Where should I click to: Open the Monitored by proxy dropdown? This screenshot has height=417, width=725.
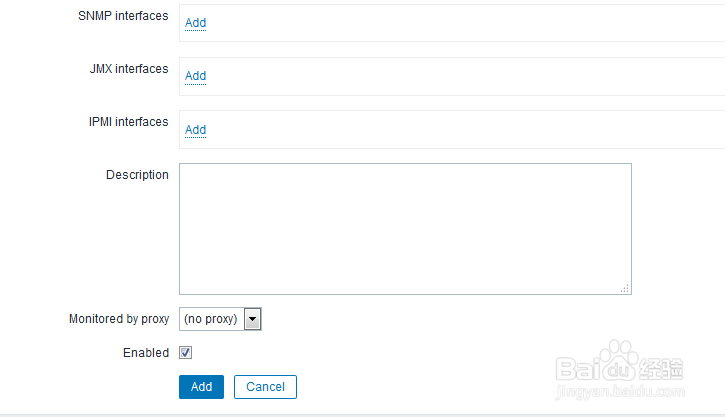coord(220,319)
